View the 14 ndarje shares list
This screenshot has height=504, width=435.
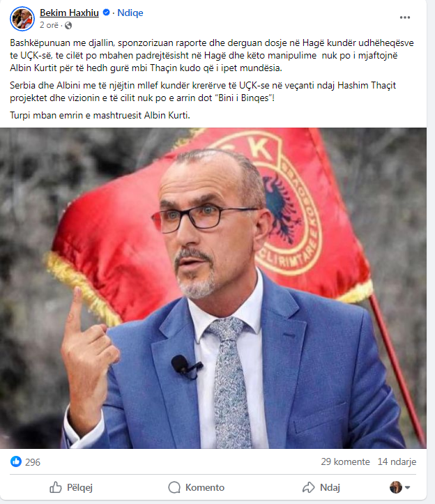(x=397, y=462)
